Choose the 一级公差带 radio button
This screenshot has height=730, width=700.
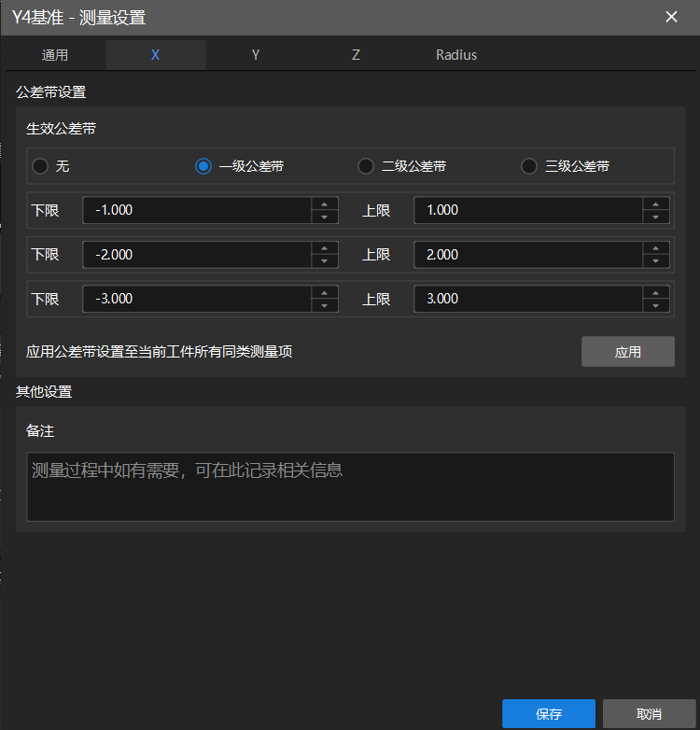coord(203,166)
